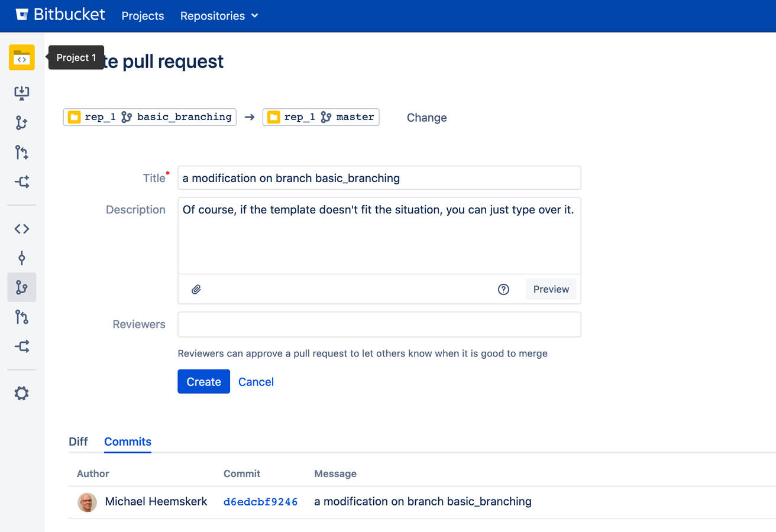
Task: Click the Commit column header
Action: [x=242, y=473]
